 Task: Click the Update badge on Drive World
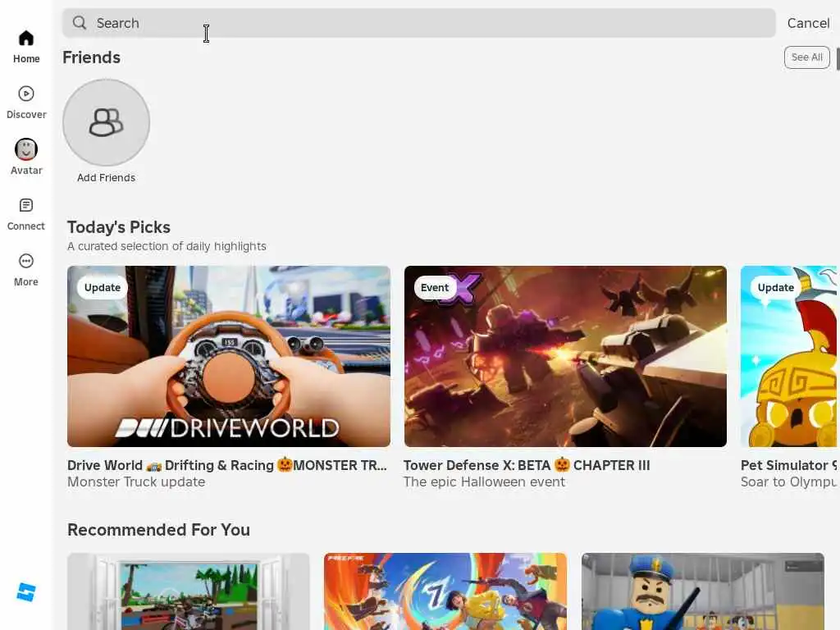coord(103,288)
